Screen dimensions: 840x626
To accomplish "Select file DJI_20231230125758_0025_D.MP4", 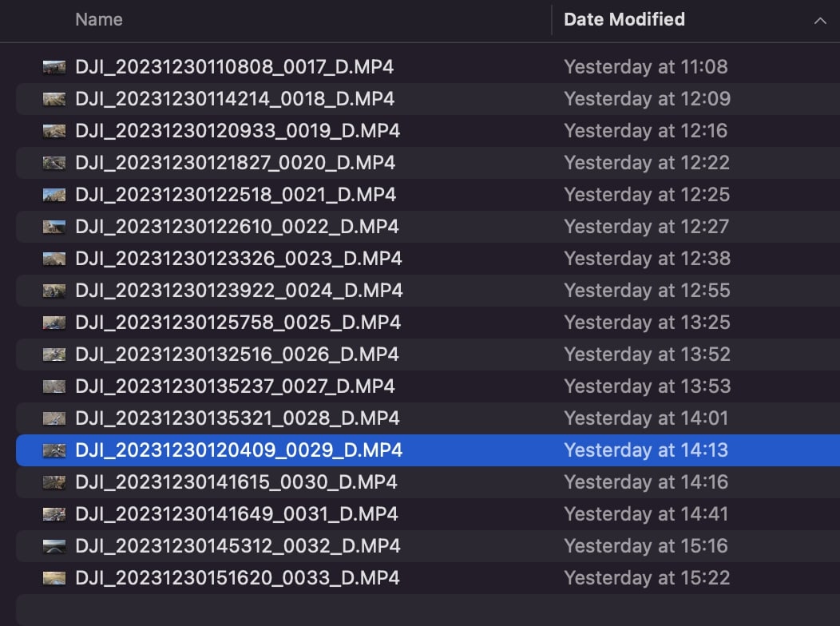I will 240,323.
